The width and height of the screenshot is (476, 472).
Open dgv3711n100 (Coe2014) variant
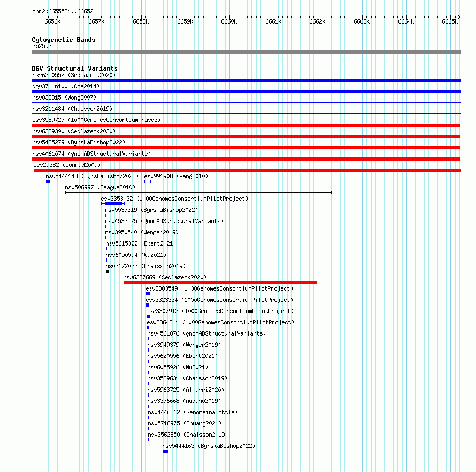(x=66, y=86)
